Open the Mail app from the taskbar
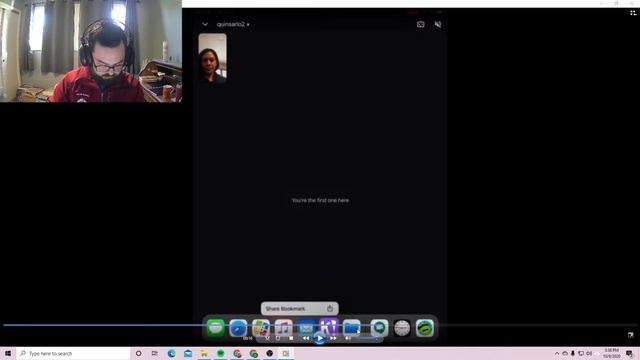Viewport: 640px width, 360px height. (188, 353)
